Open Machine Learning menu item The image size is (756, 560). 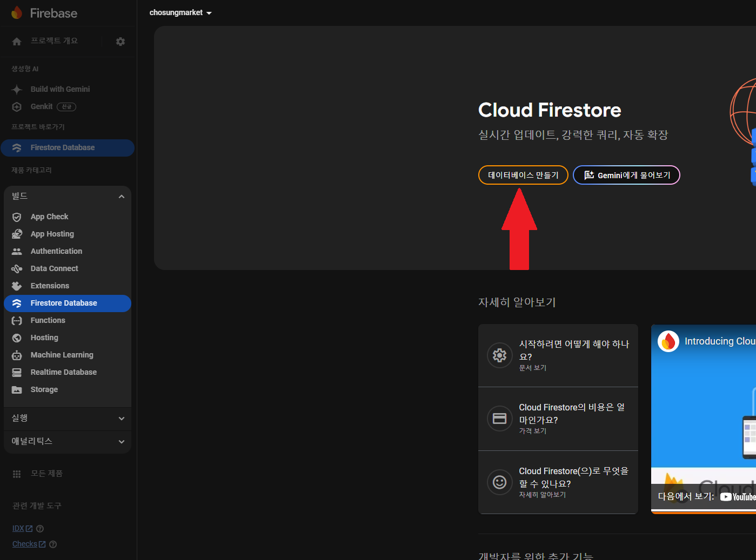point(68,355)
